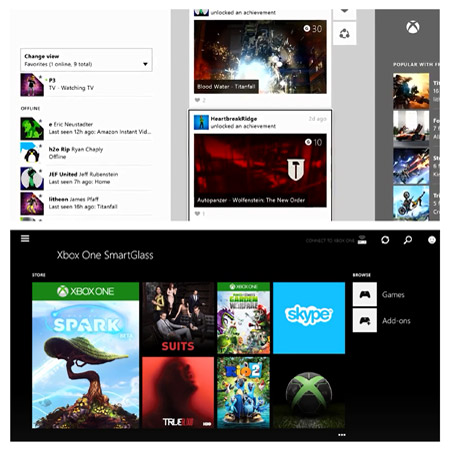Like the Autopanzer Wolfenstein post heart
Viewport: 450px width, 450px height.
197,214
